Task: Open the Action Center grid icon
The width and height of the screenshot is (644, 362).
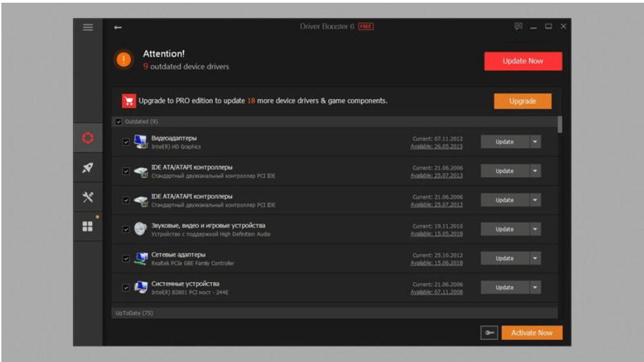Action: point(87,226)
